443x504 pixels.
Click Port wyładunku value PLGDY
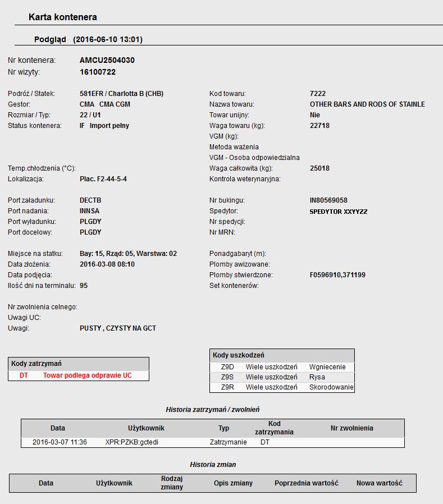90,222
